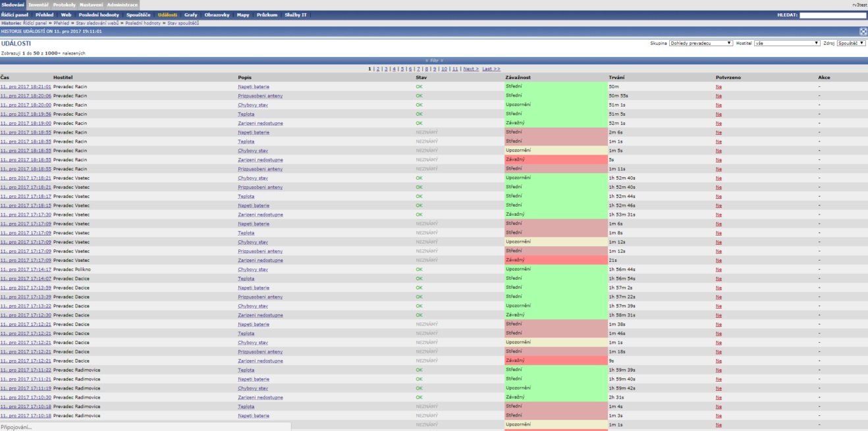Screen dimensions: 868x431
Task: Open Chybovy stav for Prevadec Polikno
Action: point(252,269)
